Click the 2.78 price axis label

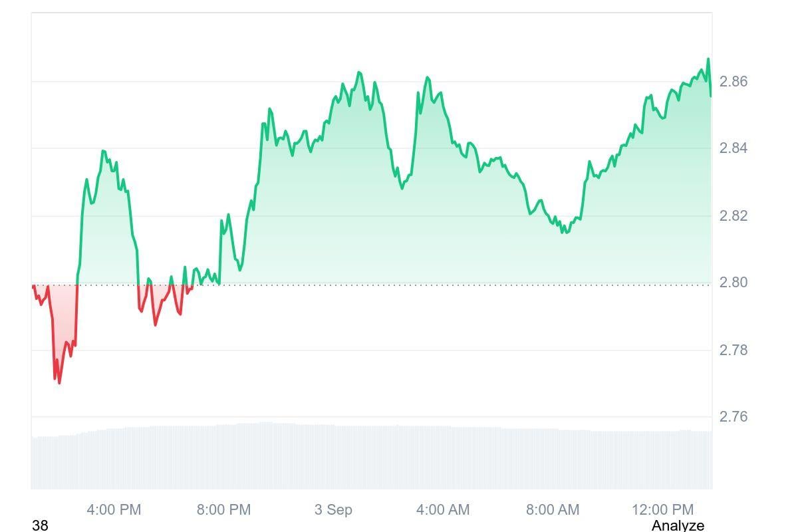(733, 350)
